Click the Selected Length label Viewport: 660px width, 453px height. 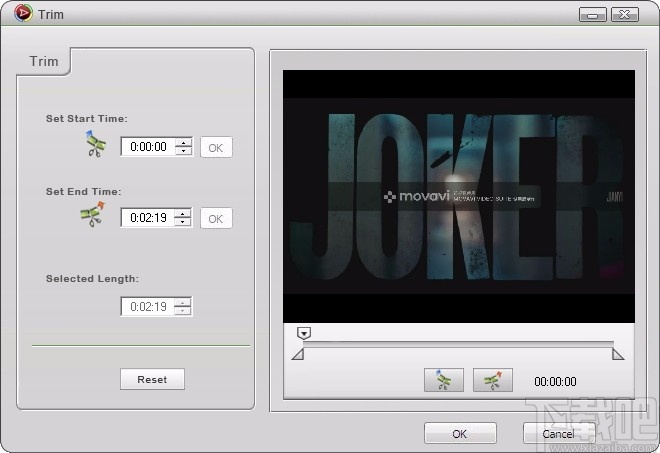[x=92, y=279]
